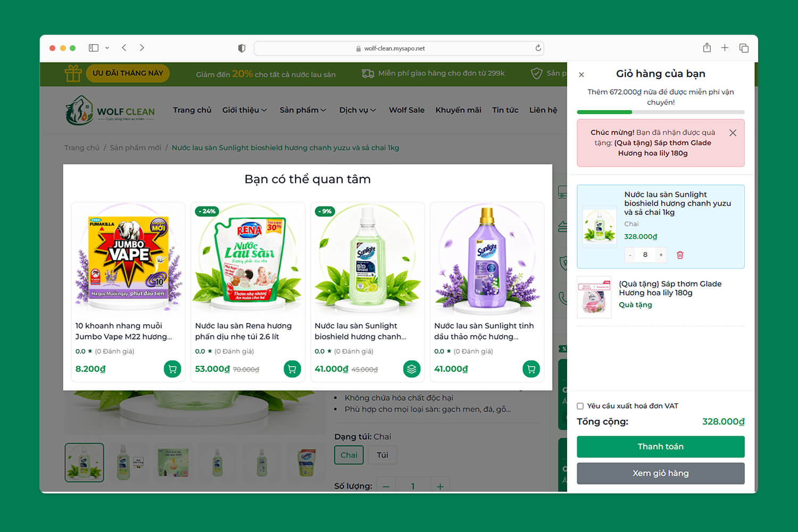
Task: Open the Tin tức menu item
Action: pyautogui.click(x=505, y=110)
